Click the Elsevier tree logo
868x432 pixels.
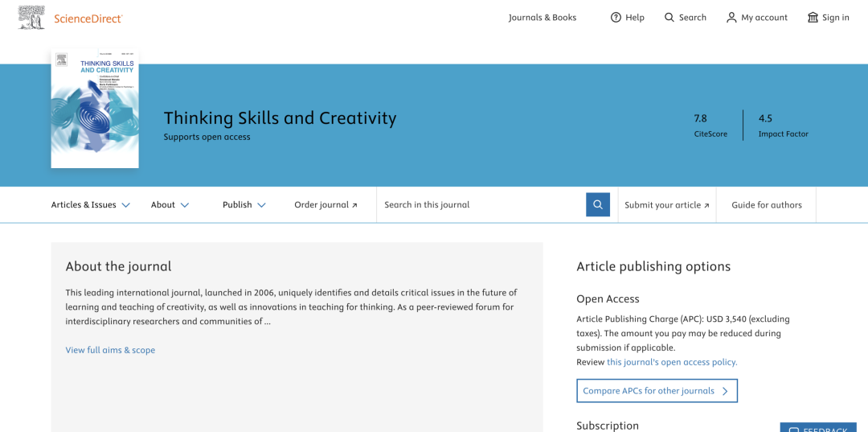point(31,17)
